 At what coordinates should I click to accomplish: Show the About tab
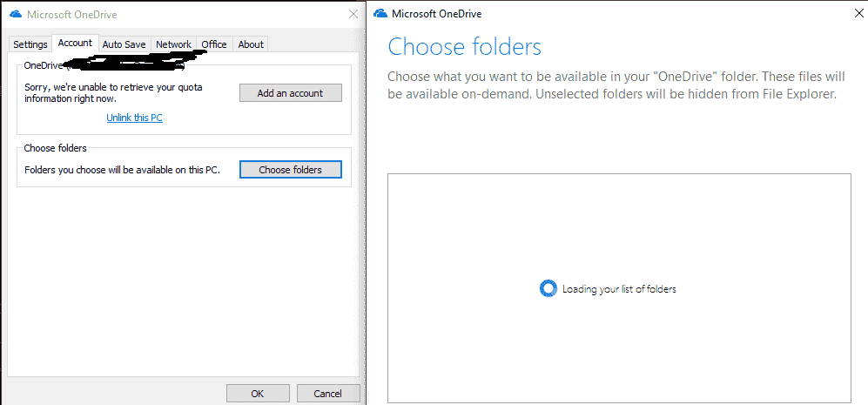(x=251, y=44)
